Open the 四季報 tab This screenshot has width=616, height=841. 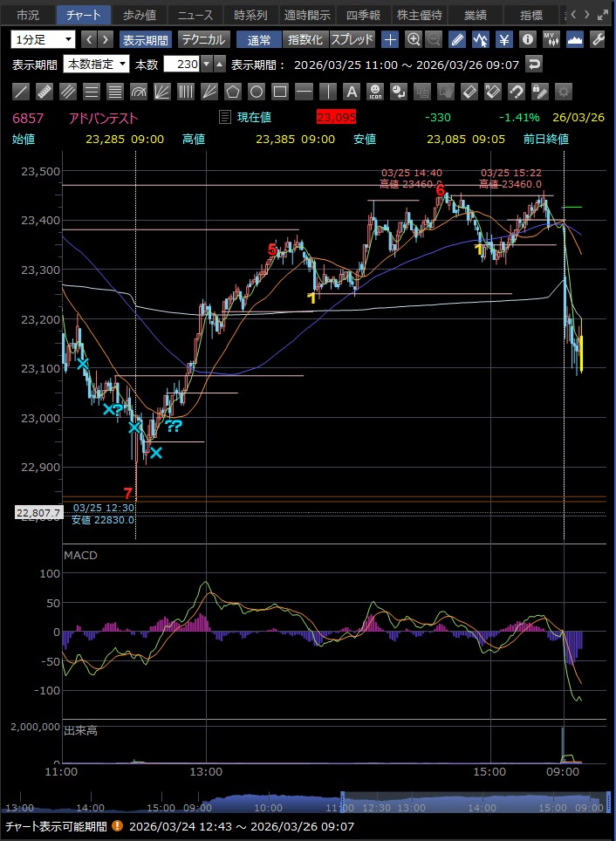(362, 15)
